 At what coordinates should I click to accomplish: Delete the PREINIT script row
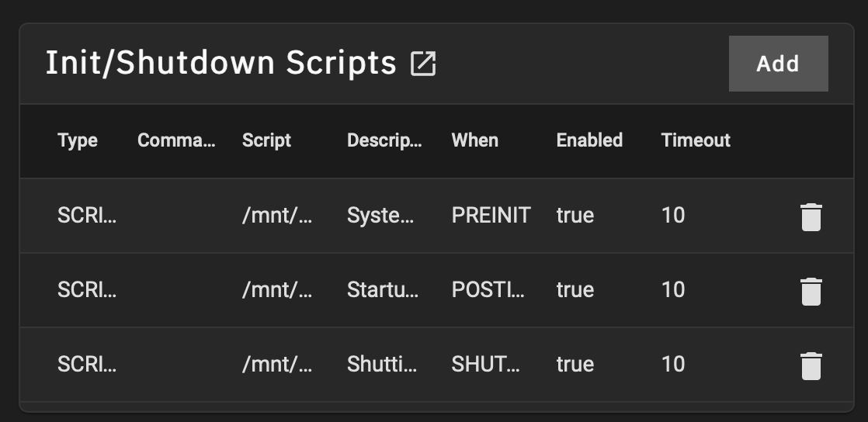(811, 216)
